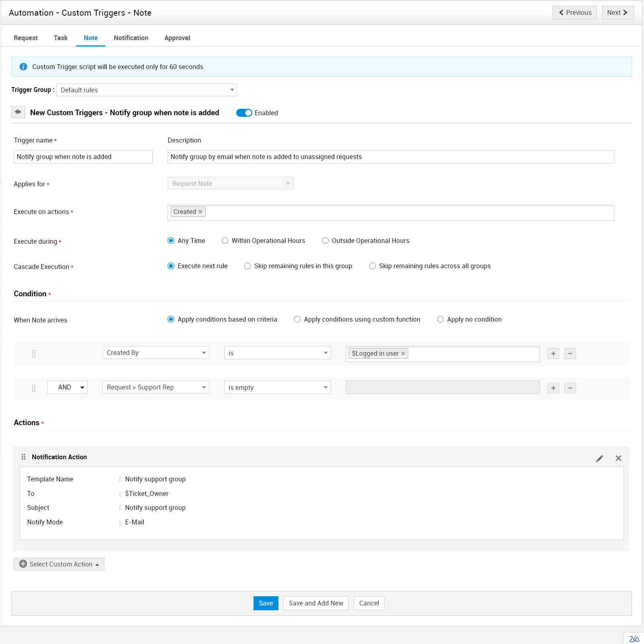Open the 'is empty' operator dropdown
The image size is (644, 644).
pyautogui.click(x=277, y=387)
